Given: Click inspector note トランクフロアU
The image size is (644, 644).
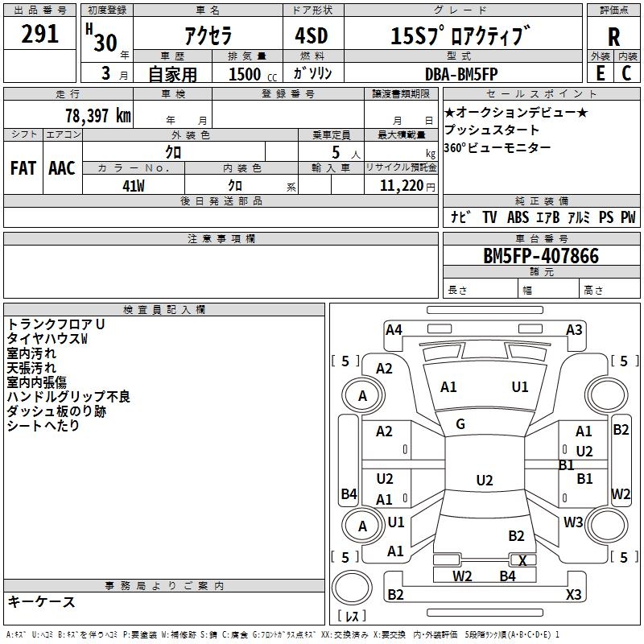Looking at the screenshot, I should click(x=56, y=324).
